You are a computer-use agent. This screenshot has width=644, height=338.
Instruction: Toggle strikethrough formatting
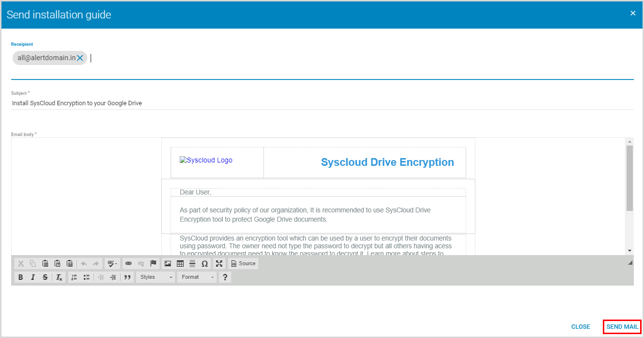(45, 277)
